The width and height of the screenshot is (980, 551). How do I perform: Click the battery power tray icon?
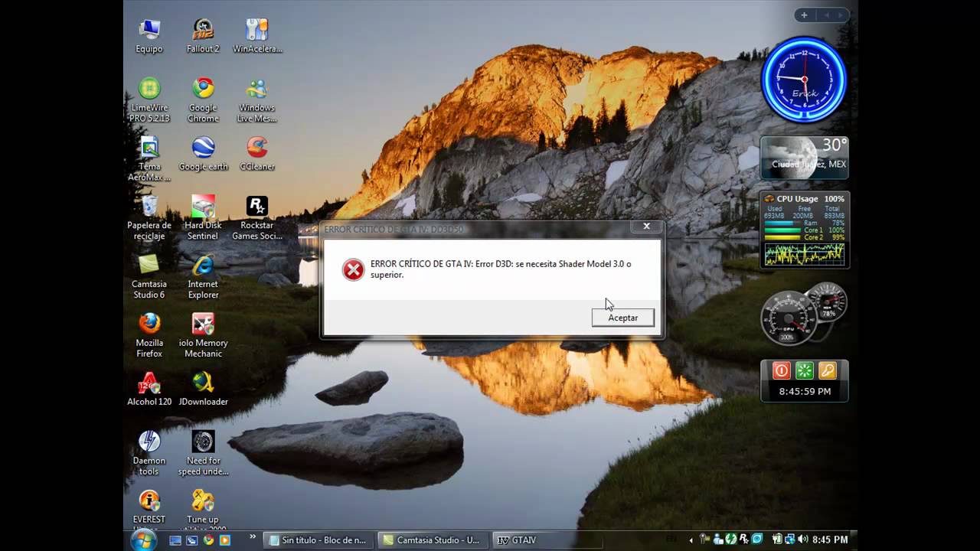777,540
